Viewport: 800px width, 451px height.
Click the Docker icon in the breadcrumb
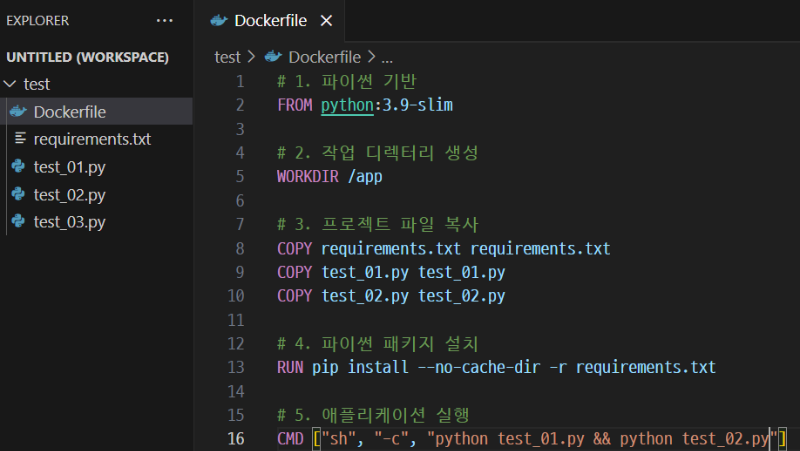click(273, 57)
